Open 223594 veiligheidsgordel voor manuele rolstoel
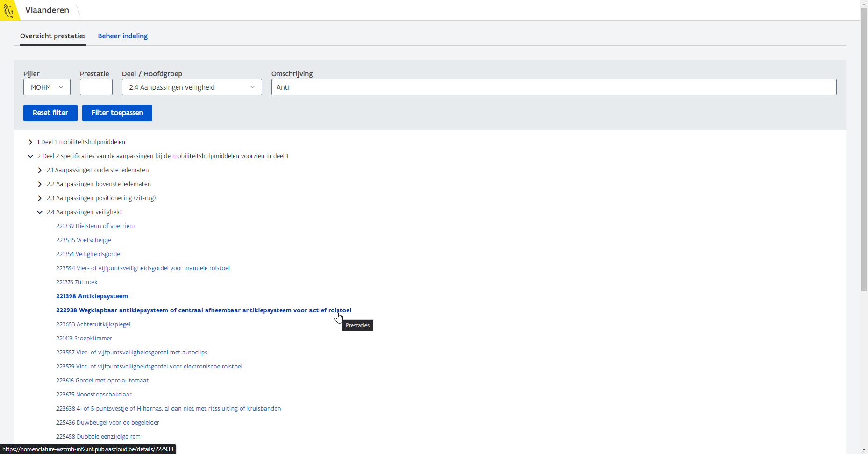The width and height of the screenshot is (868, 454). point(143,268)
